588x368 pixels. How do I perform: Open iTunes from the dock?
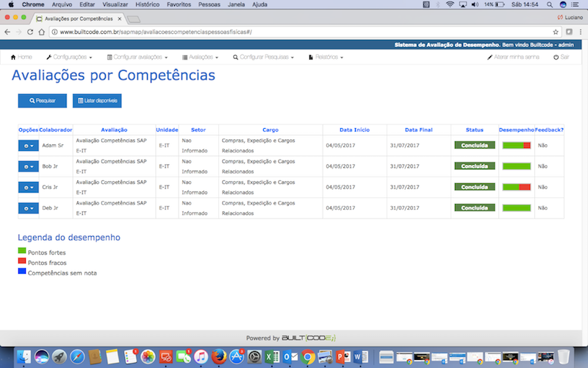pos(201,357)
